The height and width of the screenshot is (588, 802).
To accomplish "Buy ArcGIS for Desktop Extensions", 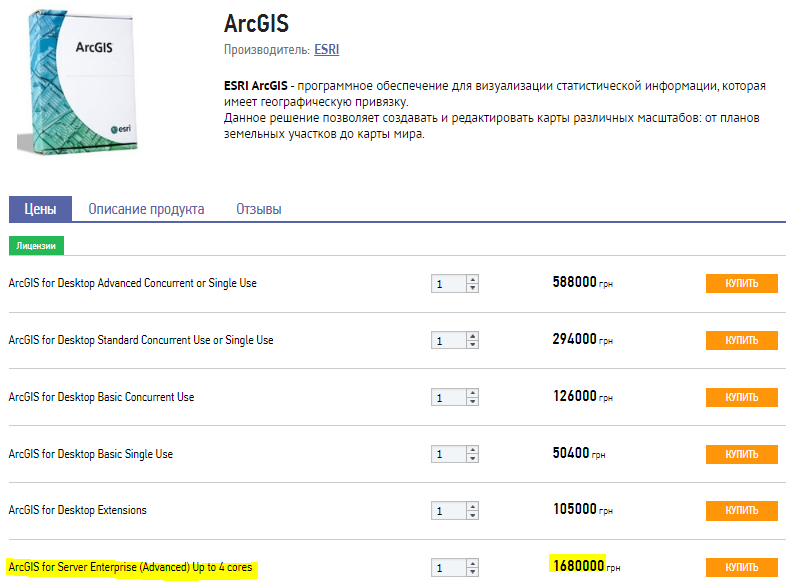I will coord(742,510).
